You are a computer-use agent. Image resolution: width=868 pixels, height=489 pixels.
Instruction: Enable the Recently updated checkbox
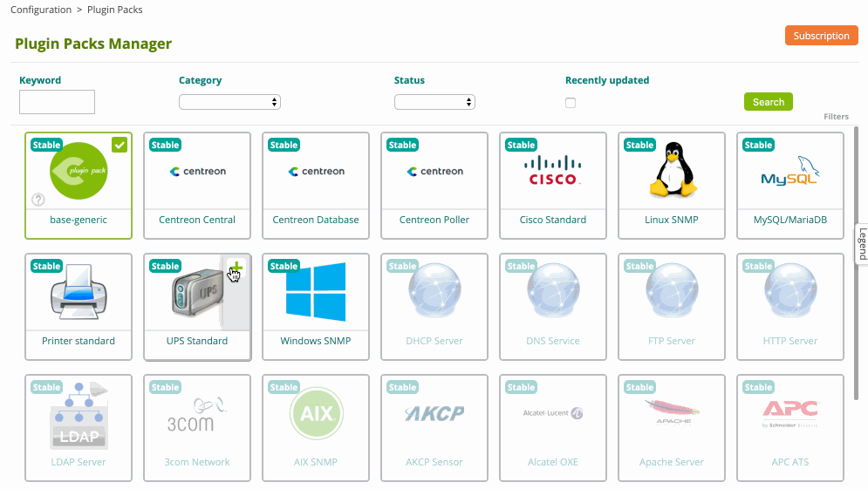tap(571, 103)
